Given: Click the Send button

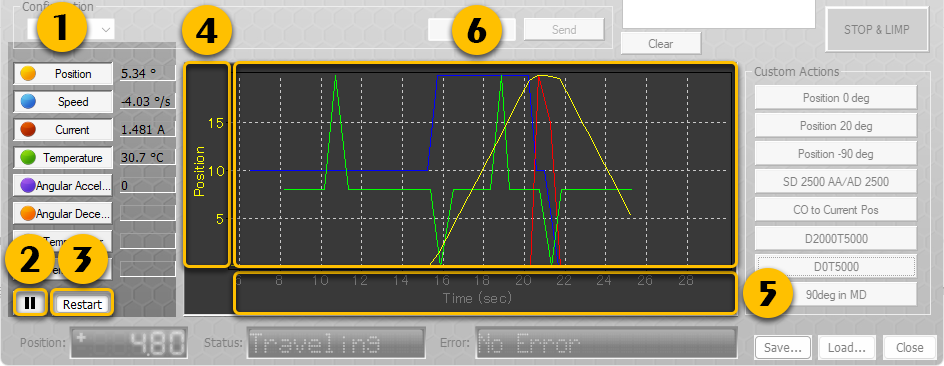Looking at the screenshot, I should pos(564,29).
